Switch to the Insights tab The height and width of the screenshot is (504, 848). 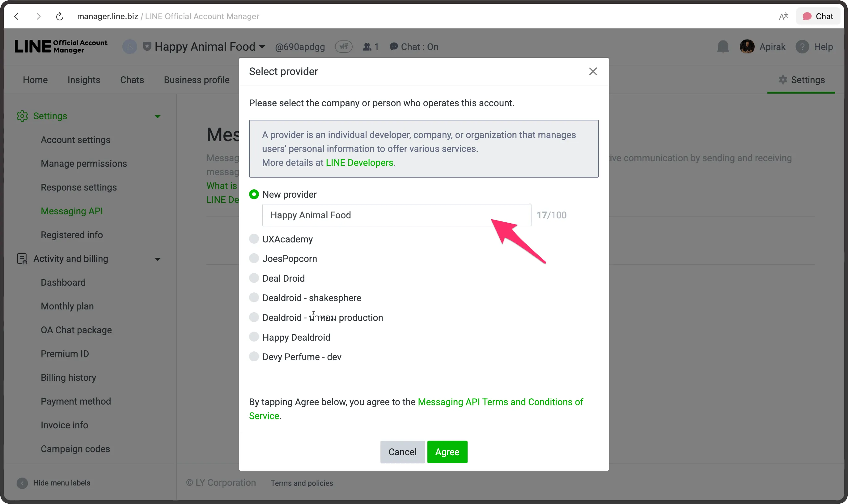tap(84, 79)
